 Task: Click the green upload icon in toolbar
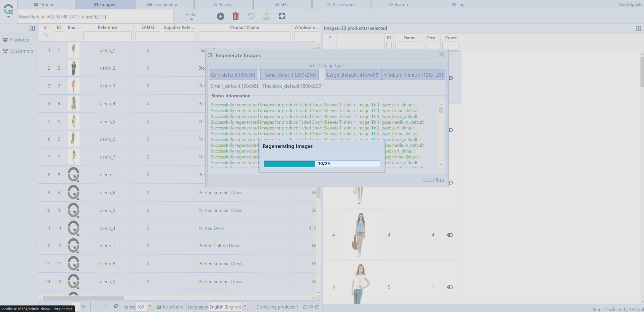[x=266, y=16]
